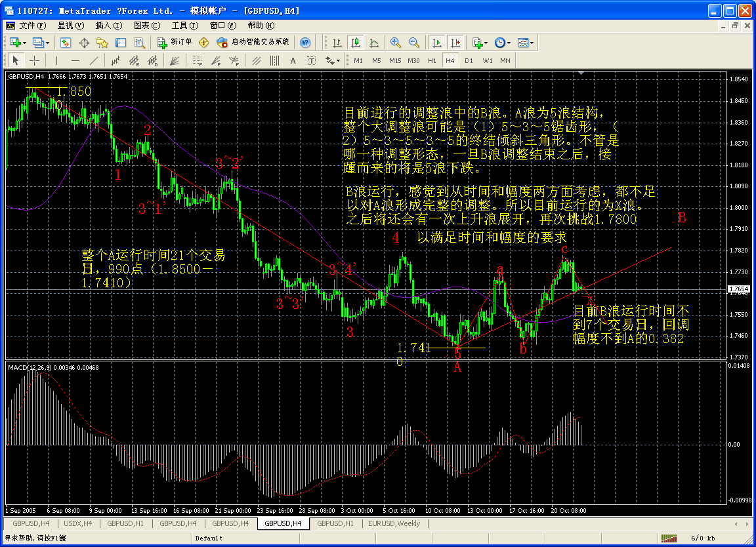Open the 插入(I) menu
The width and height of the screenshot is (756, 547).
[x=109, y=26]
